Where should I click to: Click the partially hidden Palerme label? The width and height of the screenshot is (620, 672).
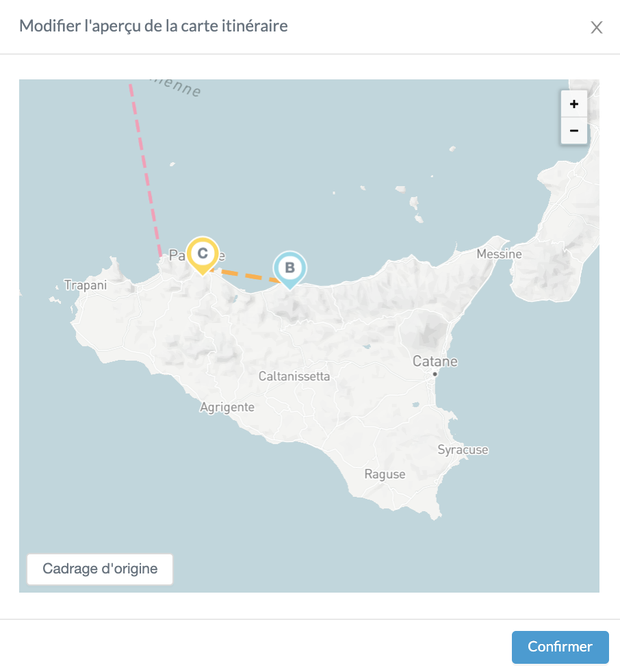pos(177,256)
